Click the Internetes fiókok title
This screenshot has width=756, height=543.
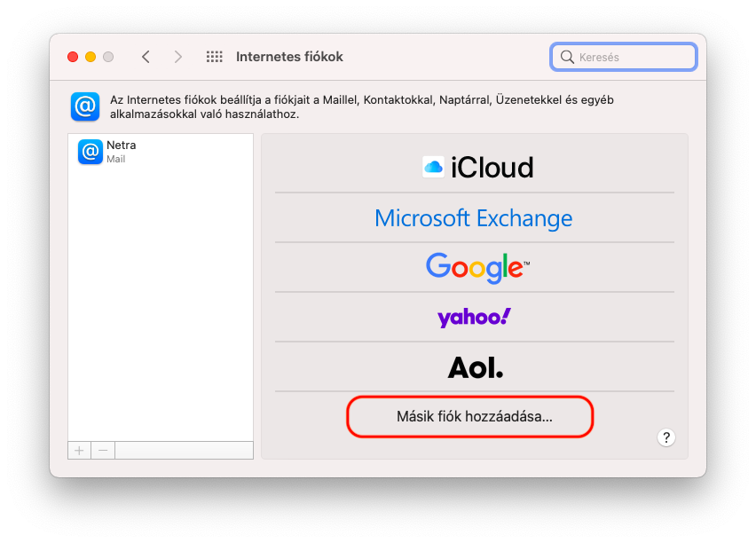289,56
